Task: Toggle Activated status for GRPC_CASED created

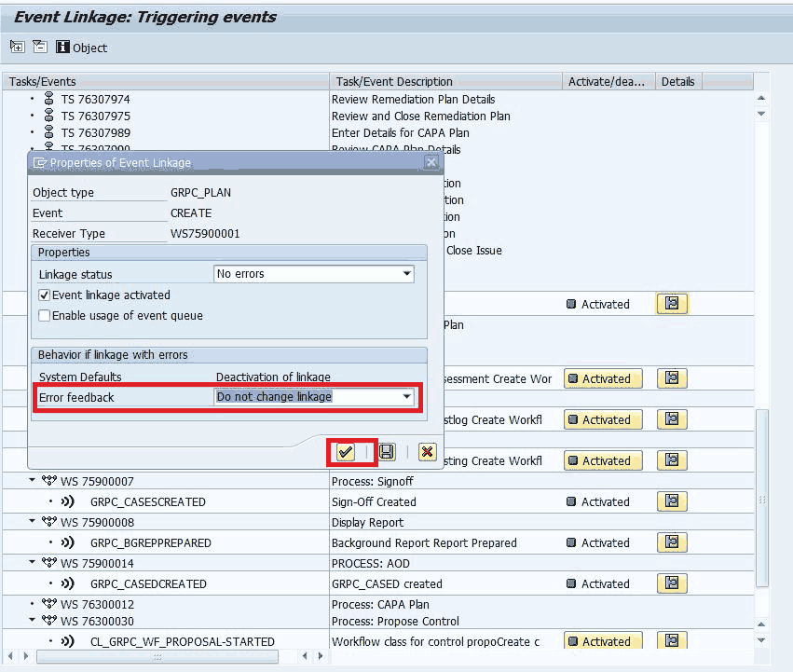Action: click(598, 584)
